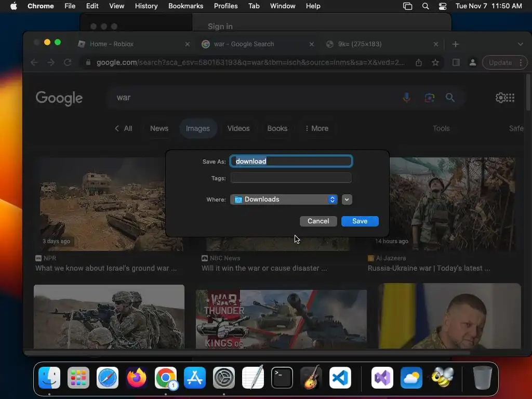Screen dimensions: 532x399
Task: Launch Firefox from the Dock
Action: (x=137, y=378)
